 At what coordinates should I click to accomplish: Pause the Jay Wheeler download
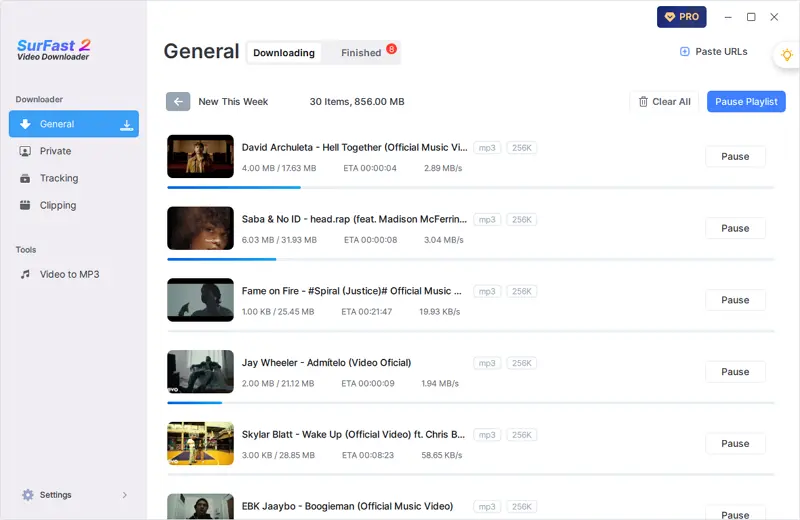735,372
